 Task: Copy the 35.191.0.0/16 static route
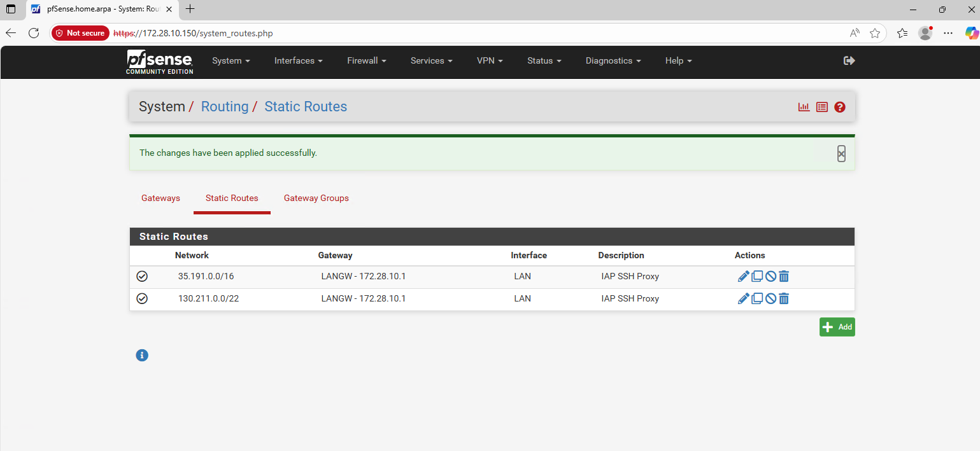pos(757,277)
